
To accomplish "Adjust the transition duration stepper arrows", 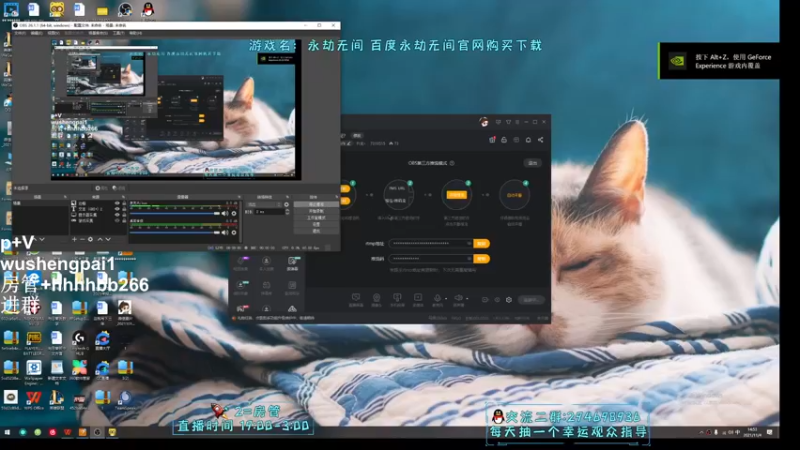I will [x=287, y=212].
